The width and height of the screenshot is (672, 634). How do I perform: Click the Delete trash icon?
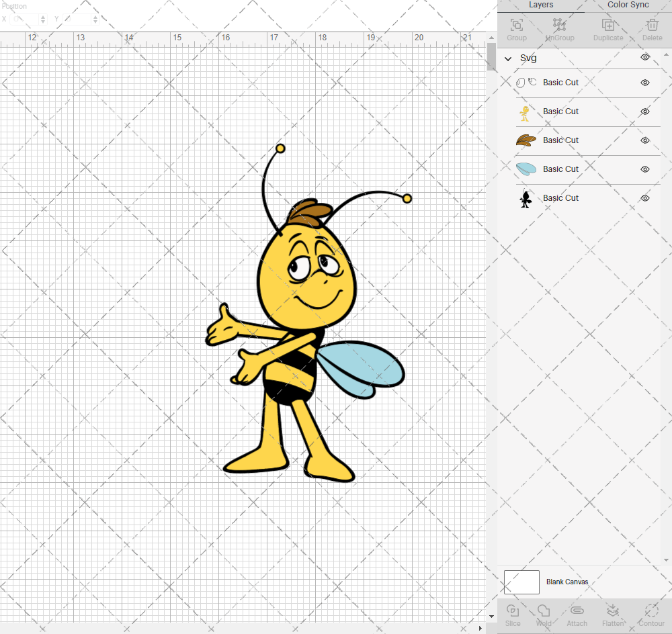click(x=653, y=25)
